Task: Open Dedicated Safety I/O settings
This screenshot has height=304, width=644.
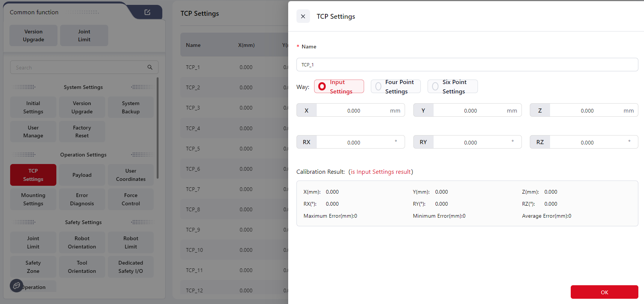Action: 130,267
